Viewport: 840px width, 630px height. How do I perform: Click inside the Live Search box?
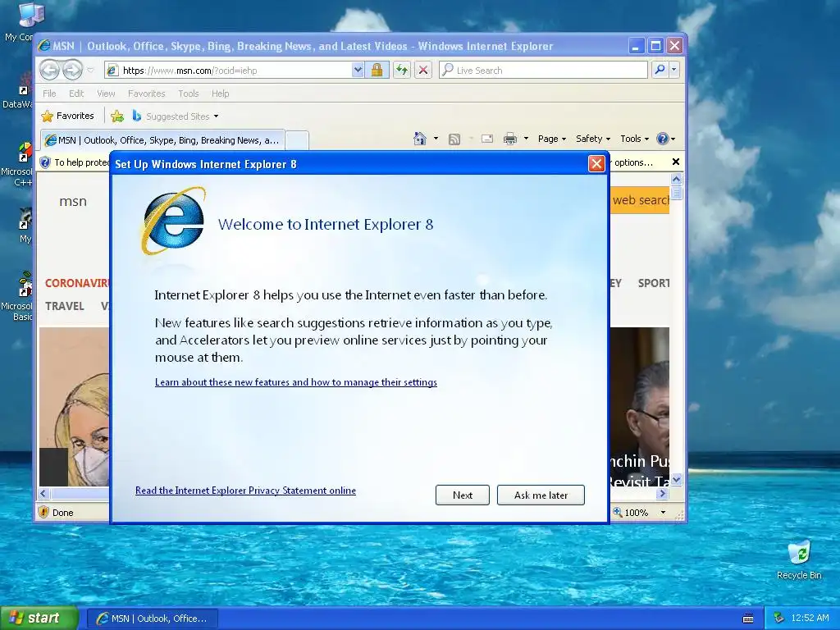[x=543, y=71]
